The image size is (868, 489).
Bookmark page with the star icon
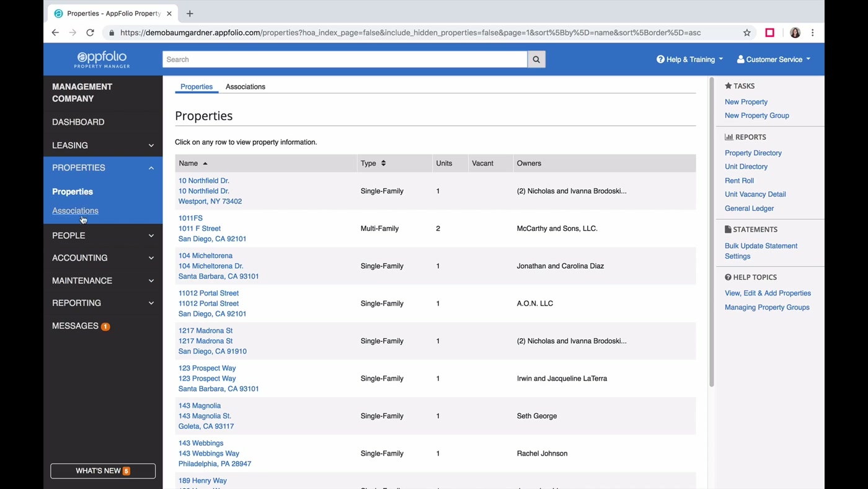747,33
